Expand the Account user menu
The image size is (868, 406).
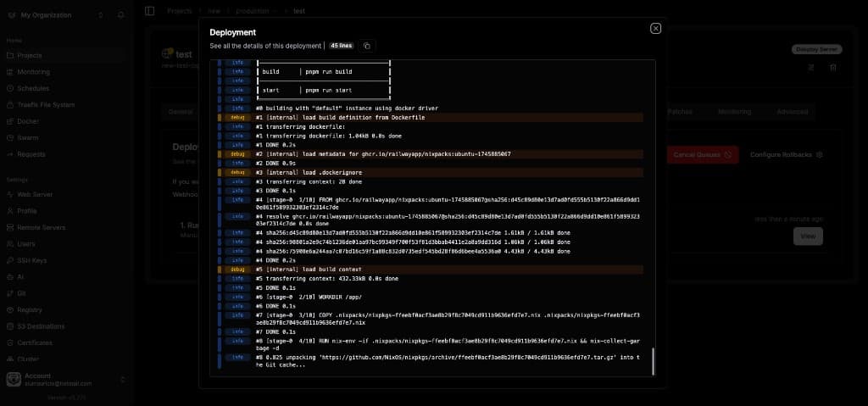[x=66, y=380]
